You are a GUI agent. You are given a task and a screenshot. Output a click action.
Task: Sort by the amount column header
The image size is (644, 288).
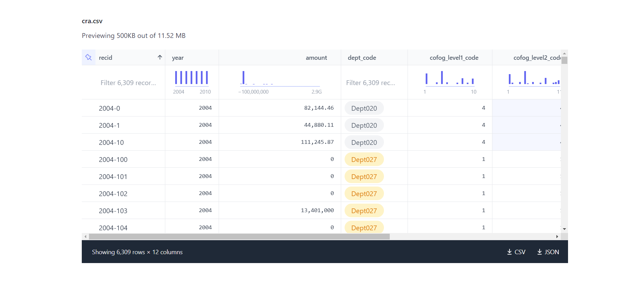(x=316, y=58)
